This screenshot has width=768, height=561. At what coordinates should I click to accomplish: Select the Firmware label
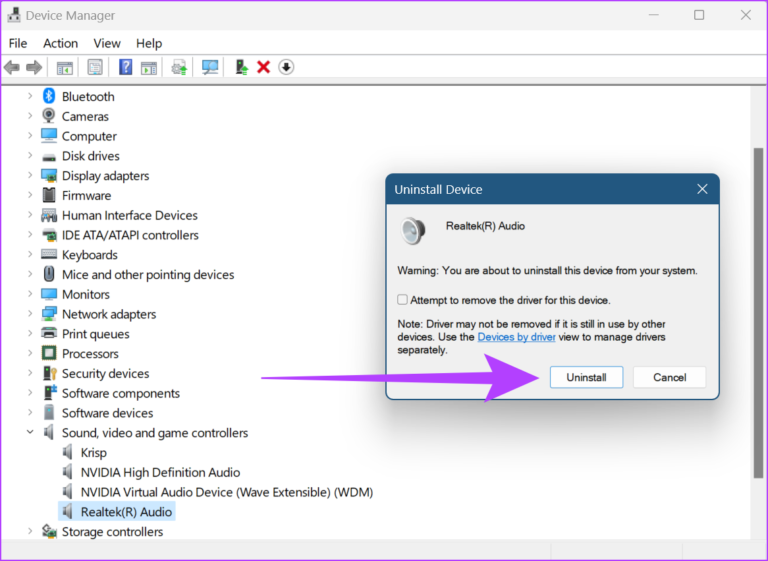[86, 195]
